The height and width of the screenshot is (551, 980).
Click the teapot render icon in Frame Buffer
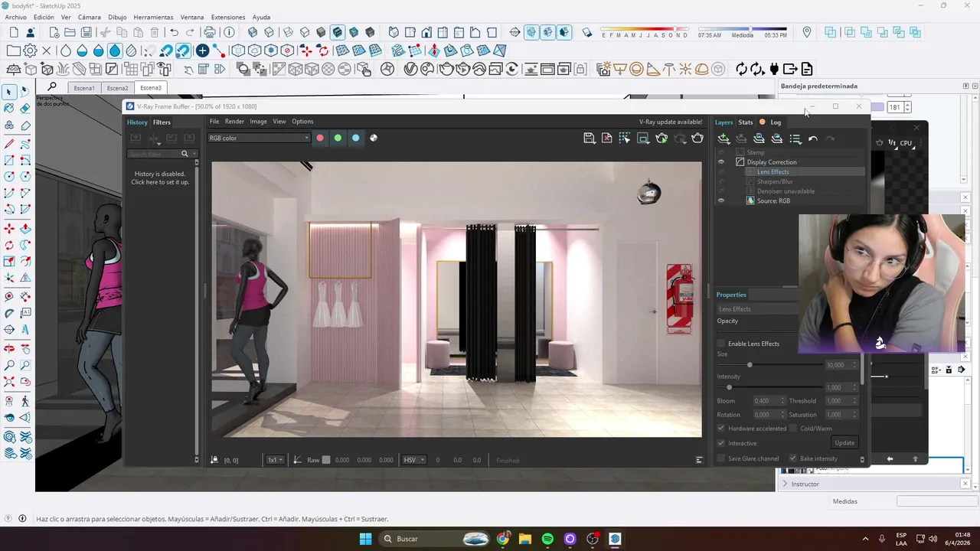pyautogui.click(x=697, y=138)
